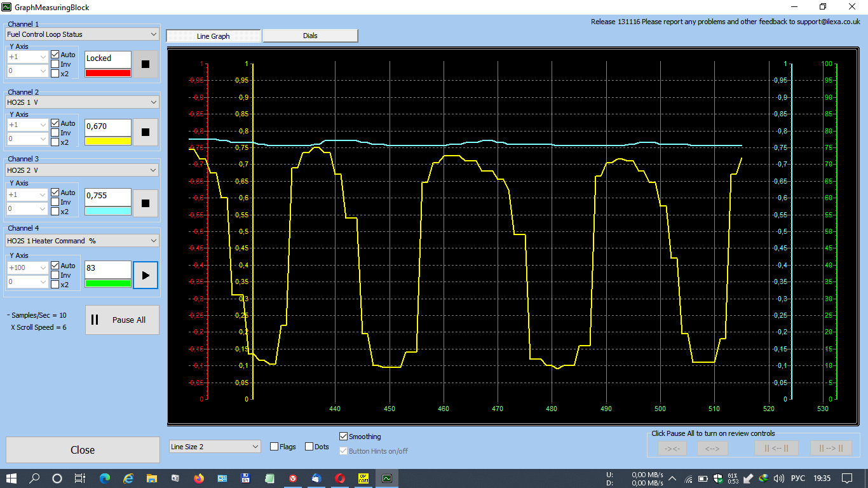Enable Channel 3 x2 checkbox
Image resolution: width=868 pixels, height=488 pixels.
[55, 212]
